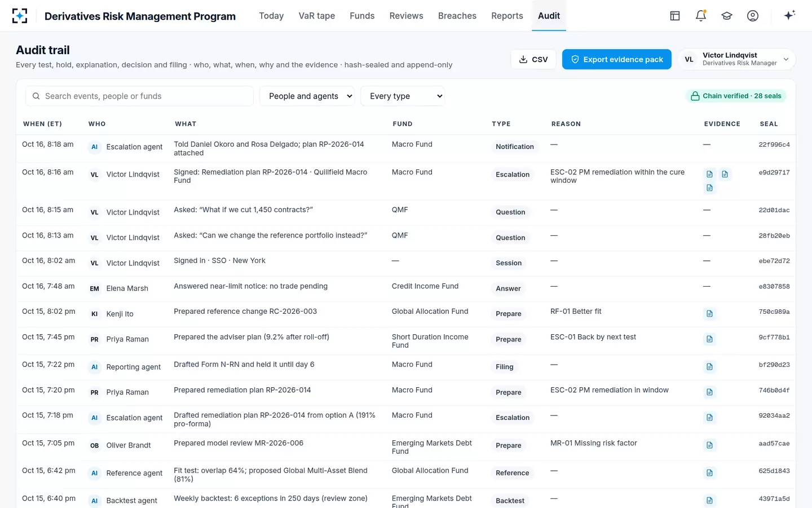
Task: Expand the People and agents filter
Action: [x=307, y=96]
